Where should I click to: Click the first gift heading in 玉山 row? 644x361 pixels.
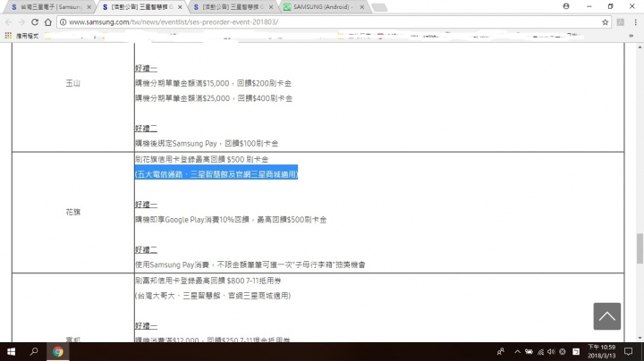click(x=146, y=69)
